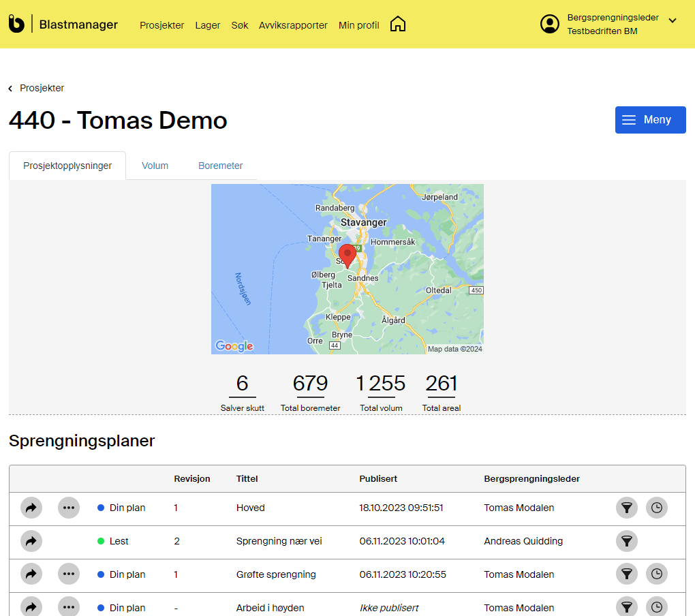Open the three-dots menu for Grøfte sprengning

69,574
